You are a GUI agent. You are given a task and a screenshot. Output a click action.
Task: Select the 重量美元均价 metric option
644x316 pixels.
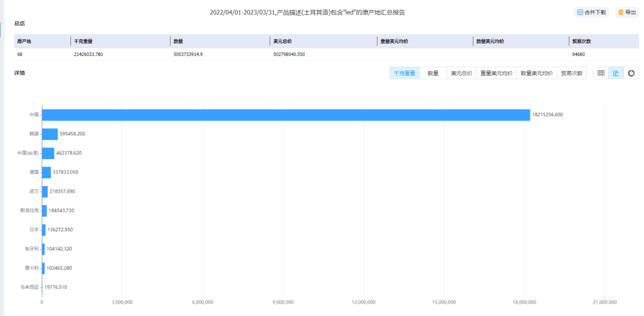click(496, 73)
